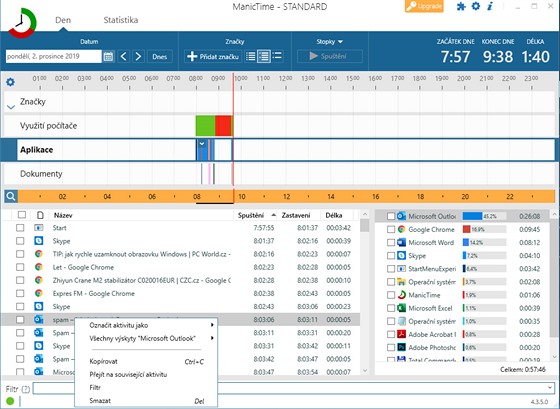This screenshot has height=409, width=560.
Task: Open settings gear in title bar
Action: click(x=476, y=6)
